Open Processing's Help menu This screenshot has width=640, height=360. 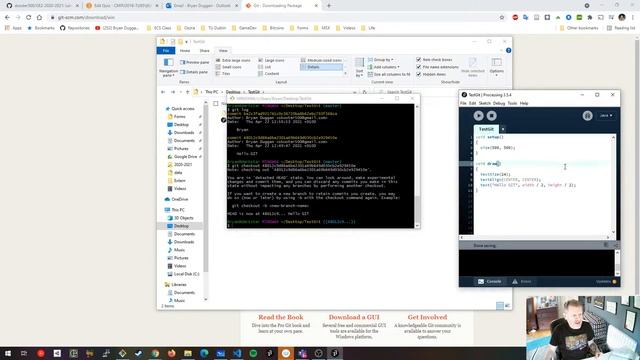click(x=524, y=103)
